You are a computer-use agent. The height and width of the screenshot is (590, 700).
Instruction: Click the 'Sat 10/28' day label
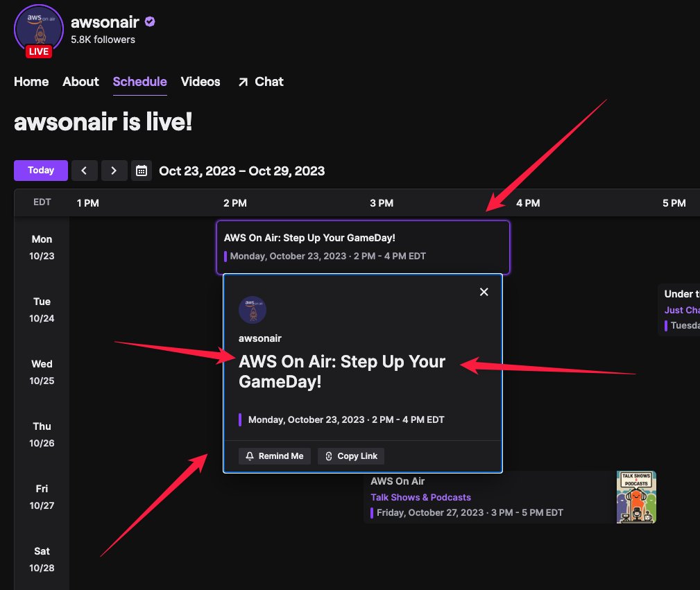(x=42, y=559)
